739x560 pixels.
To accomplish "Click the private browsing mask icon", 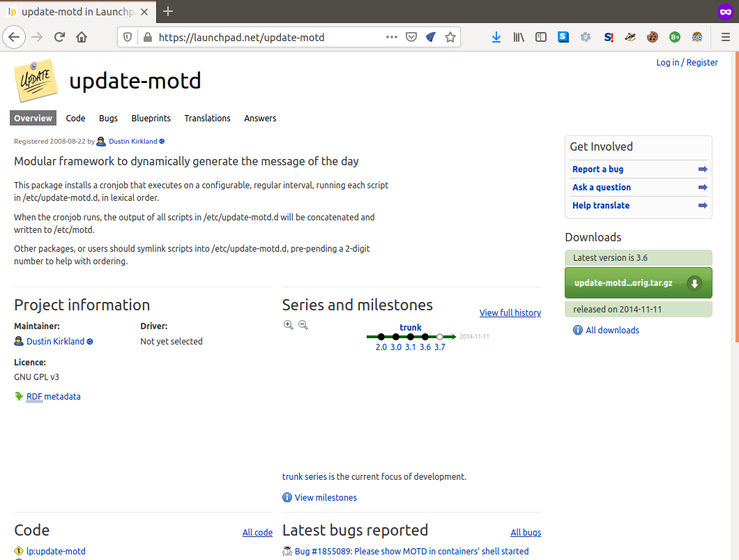I will (725, 12).
